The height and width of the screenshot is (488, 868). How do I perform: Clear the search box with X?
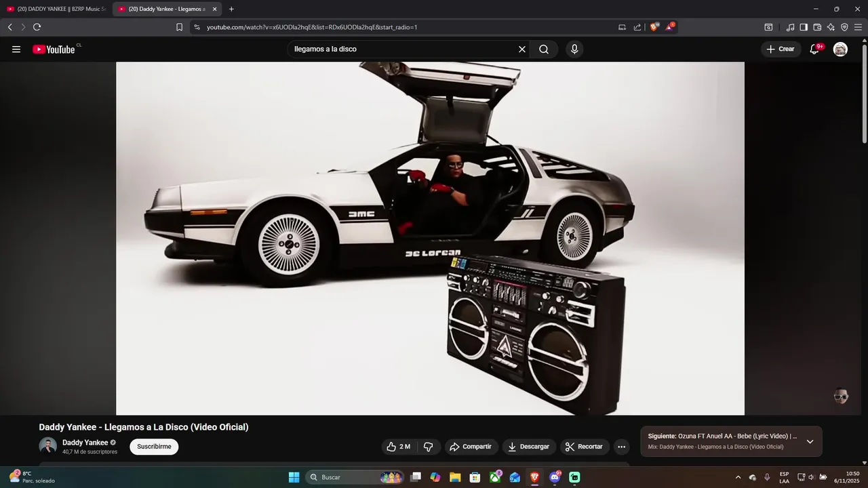[x=522, y=49]
